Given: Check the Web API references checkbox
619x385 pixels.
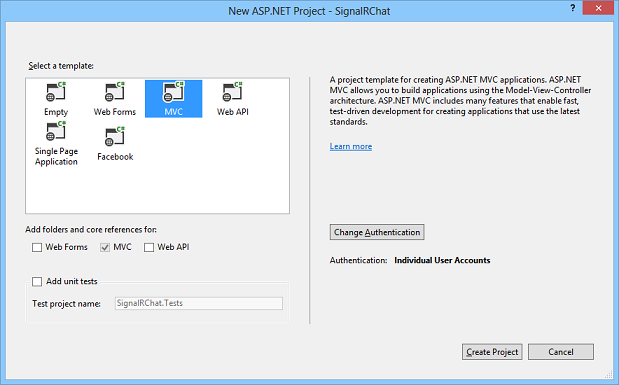Looking at the screenshot, I should 149,247.
